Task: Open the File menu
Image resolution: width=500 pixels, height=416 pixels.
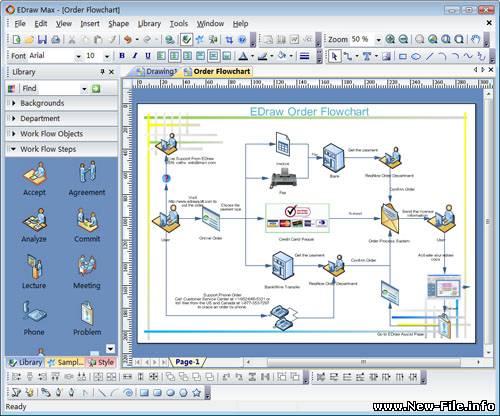Action: click(20, 24)
